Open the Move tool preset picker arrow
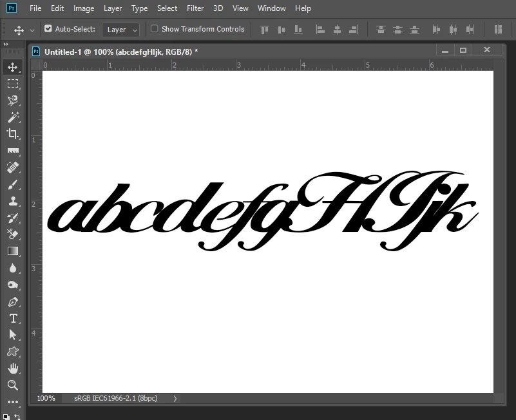 pos(32,30)
